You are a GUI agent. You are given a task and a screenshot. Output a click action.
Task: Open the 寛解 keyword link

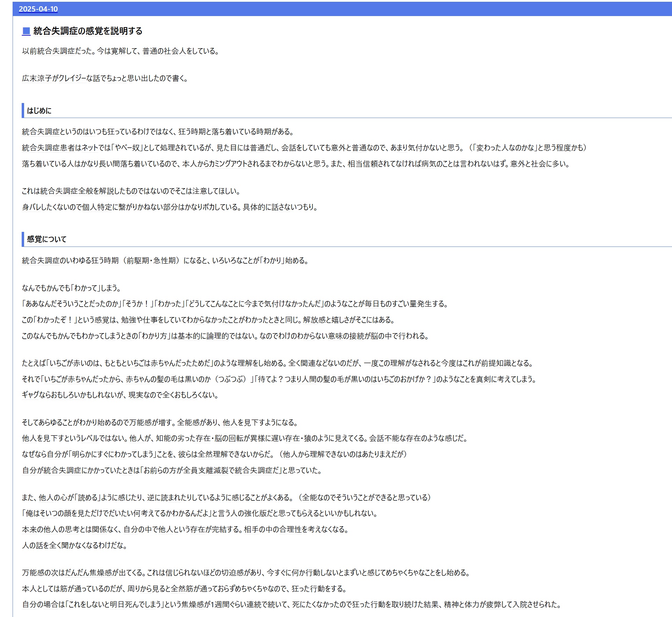pos(118,51)
